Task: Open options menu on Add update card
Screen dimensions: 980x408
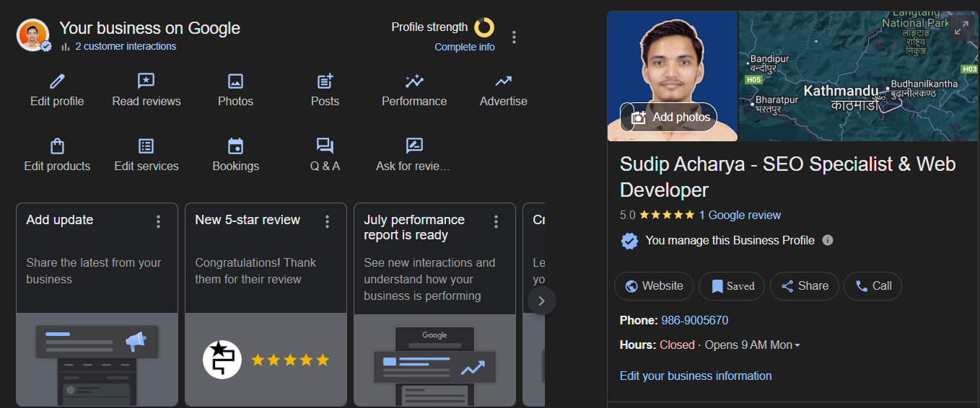Action: click(x=159, y=221)
